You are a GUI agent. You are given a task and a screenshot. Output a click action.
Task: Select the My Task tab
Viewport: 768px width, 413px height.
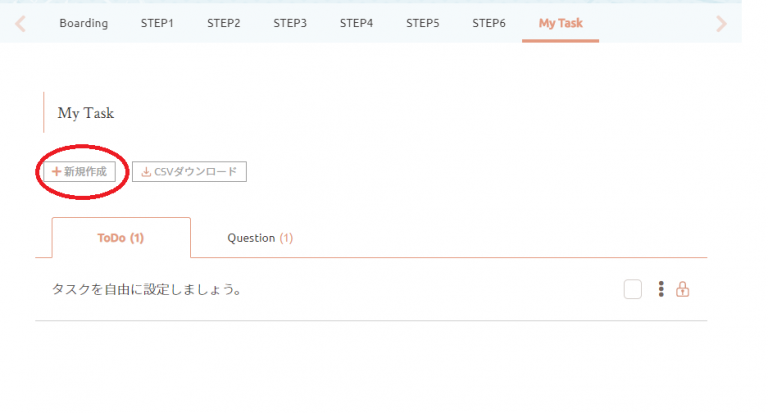pos(560,22)
